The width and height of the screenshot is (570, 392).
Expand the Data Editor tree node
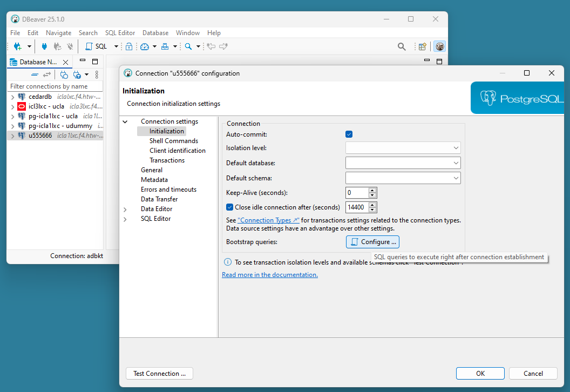[125, 209]
